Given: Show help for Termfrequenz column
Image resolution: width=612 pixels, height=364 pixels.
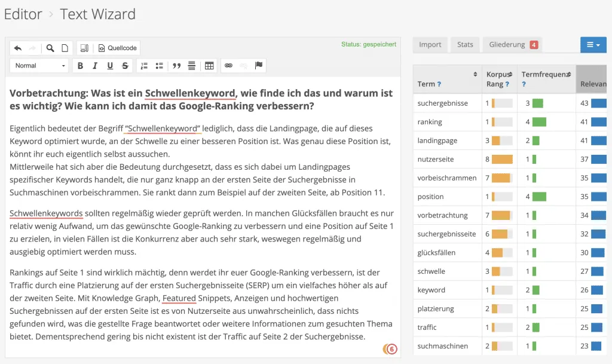Looking at the screenshot, I should pyautogui.click(x=524, y=84).
